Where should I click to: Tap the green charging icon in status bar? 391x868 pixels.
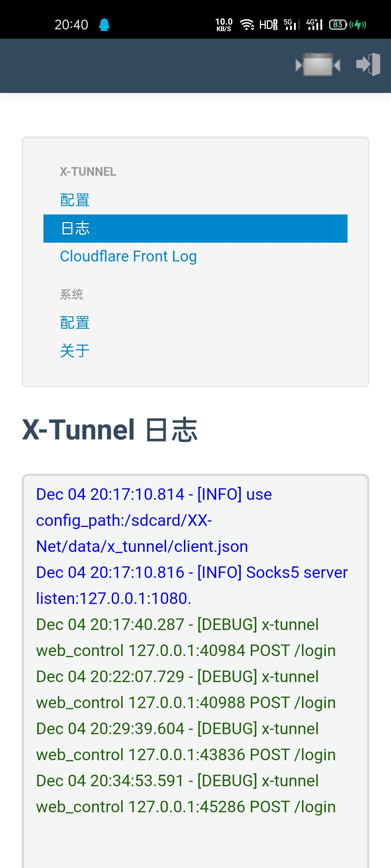tap(358, 24)
